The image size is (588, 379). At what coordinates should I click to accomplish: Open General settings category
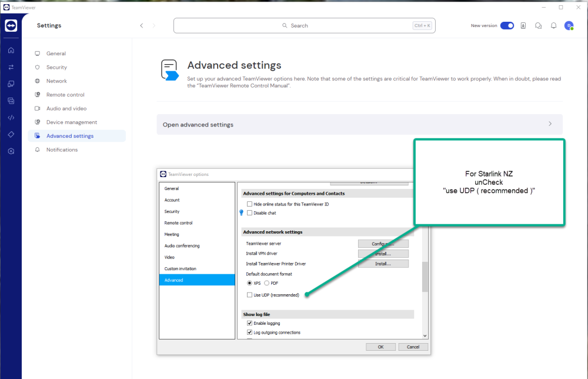click(x=76, y=54)
